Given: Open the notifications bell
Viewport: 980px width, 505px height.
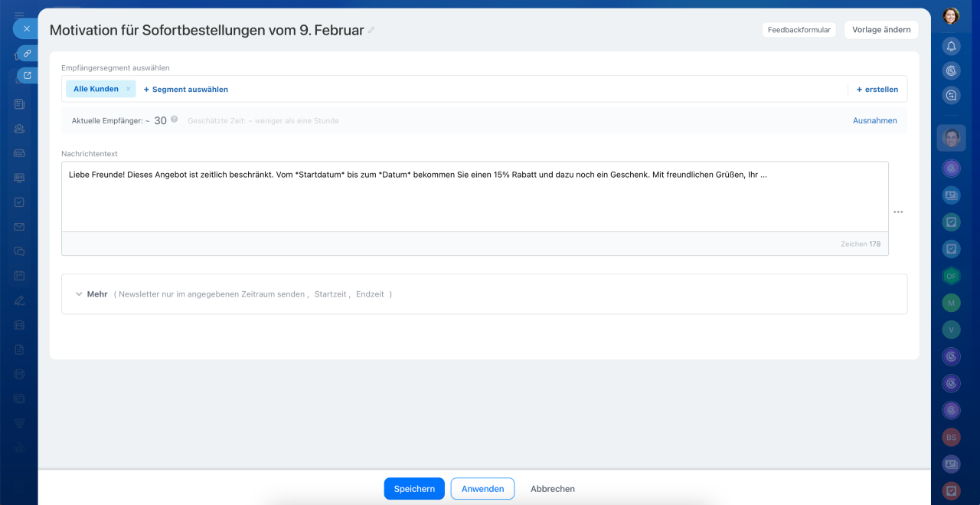Looking at the screenshot, I should click(x=951, y=46).
